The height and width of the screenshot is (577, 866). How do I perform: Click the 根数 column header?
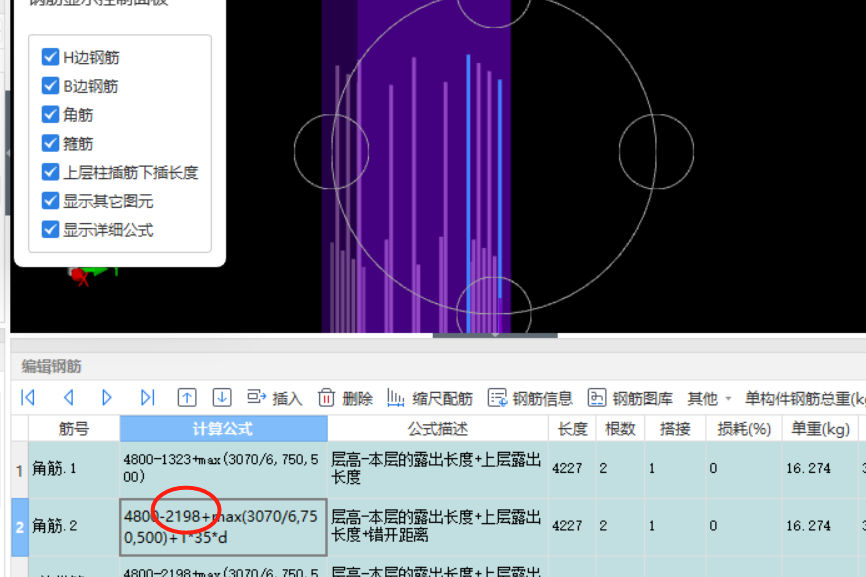coord(620,428)
